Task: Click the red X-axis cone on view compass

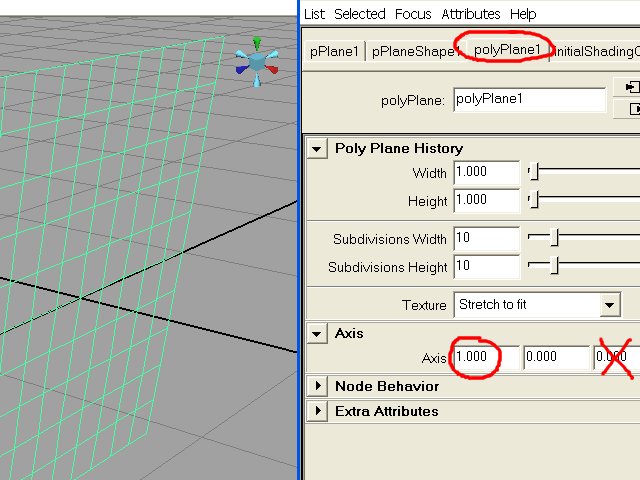Action: point(274,69)
